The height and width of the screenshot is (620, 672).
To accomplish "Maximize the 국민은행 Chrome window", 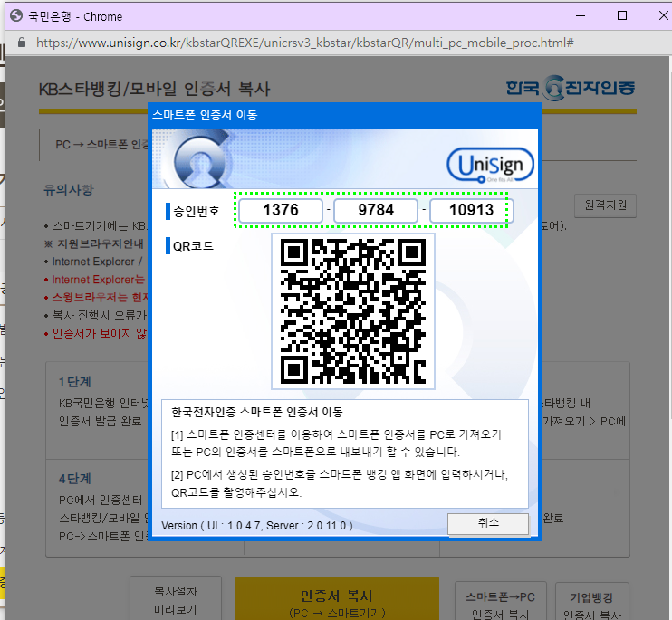I will pos(622,16).
